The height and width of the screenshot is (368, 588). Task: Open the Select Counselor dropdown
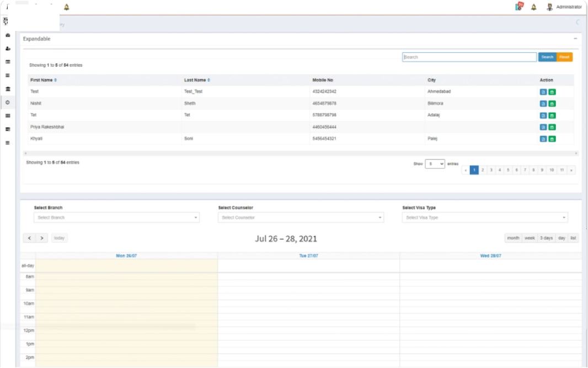[x=301, y=218]
